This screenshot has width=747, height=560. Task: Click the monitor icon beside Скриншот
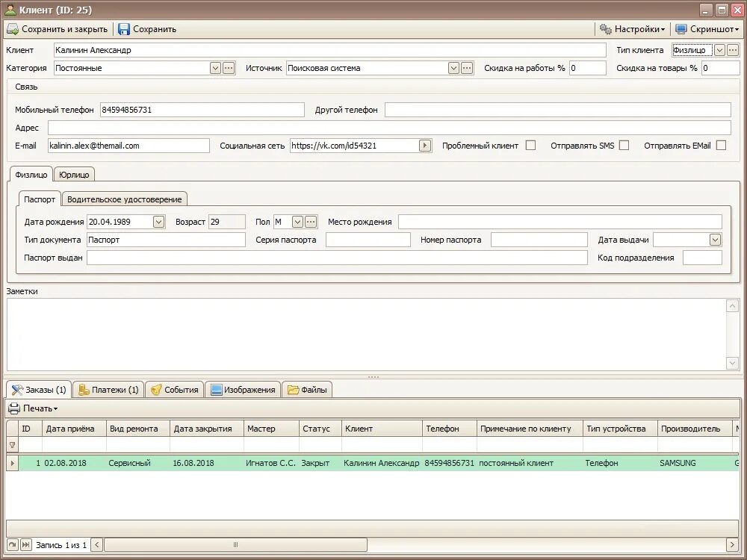(681, 29)
